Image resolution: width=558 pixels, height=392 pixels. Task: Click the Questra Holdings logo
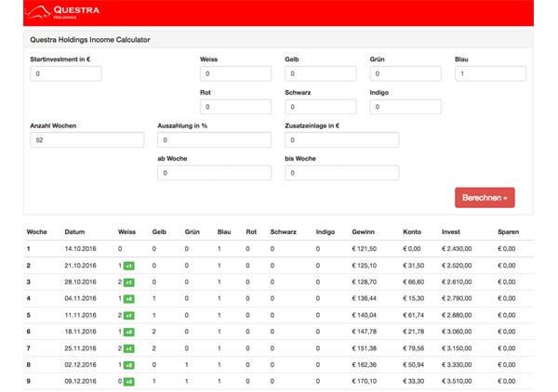(x=62, y=12)
